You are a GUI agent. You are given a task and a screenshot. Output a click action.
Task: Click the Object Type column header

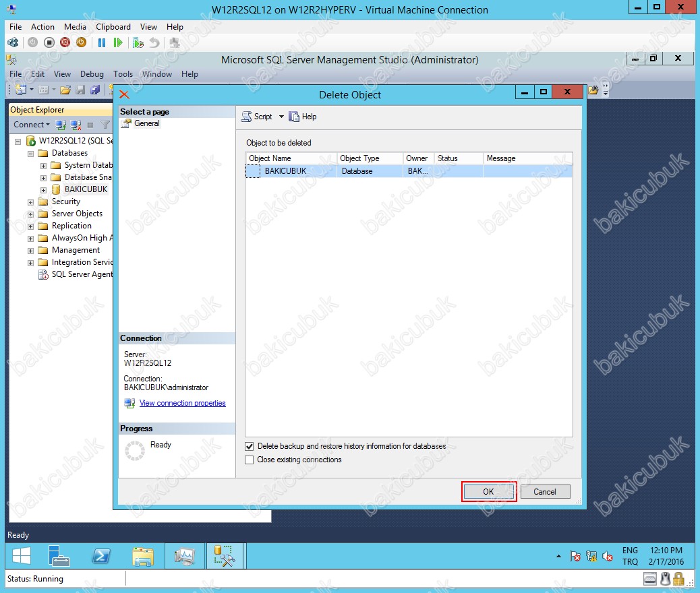pyautogui.click(x=370, y=158)
